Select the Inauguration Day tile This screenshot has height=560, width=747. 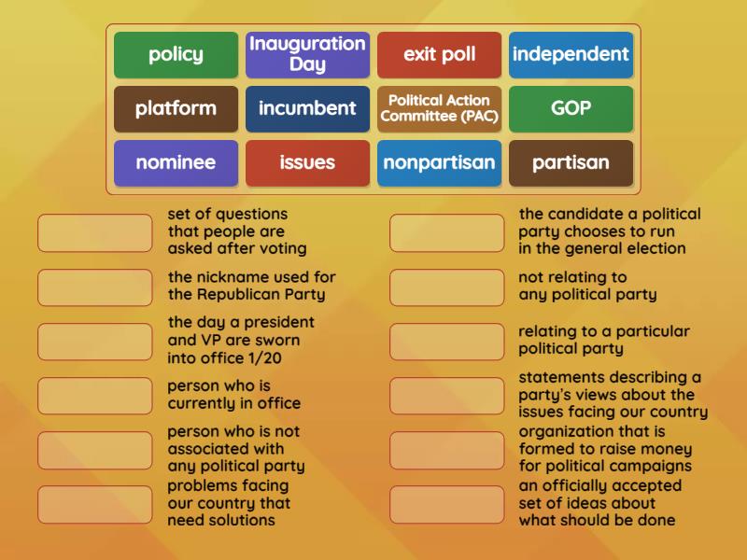click(307, 54)
